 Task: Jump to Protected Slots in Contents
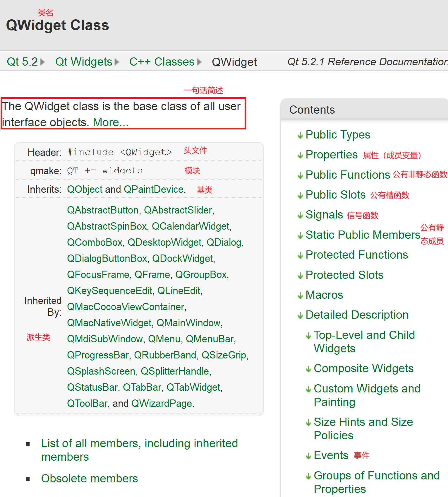pos(344,275)
